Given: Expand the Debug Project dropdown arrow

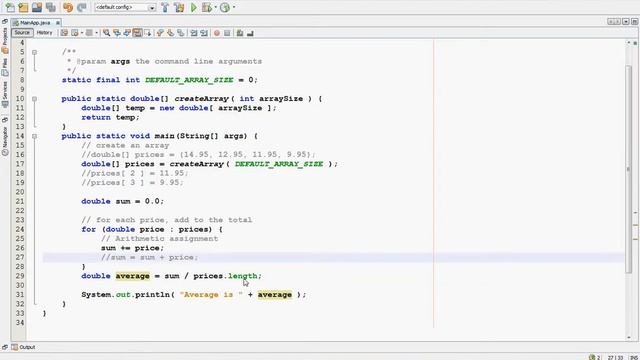Looking at the screenshot, I should [x=216, y=7].
